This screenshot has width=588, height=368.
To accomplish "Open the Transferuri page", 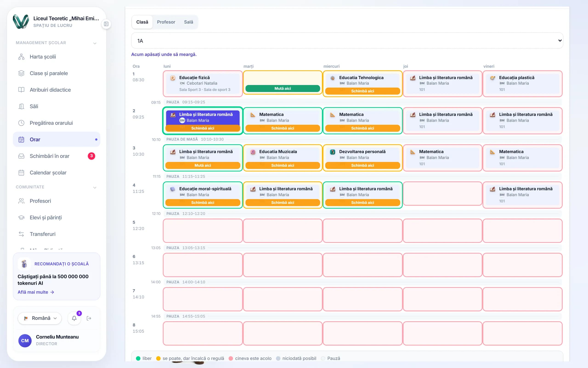I will click(56, 234).
